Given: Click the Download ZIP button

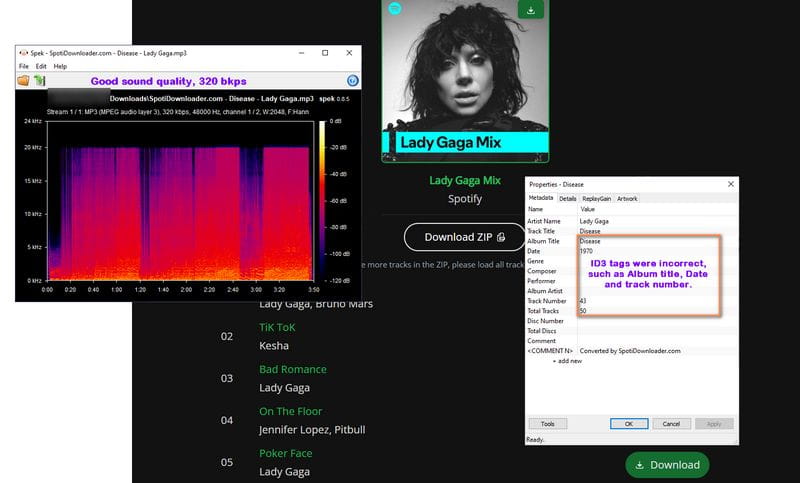Looking at the screenshot, I should pos(464,237).
